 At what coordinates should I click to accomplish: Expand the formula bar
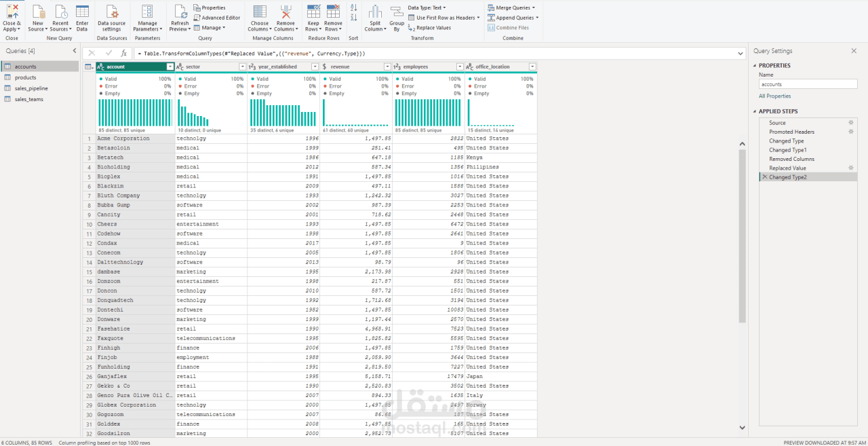(741, 53)
